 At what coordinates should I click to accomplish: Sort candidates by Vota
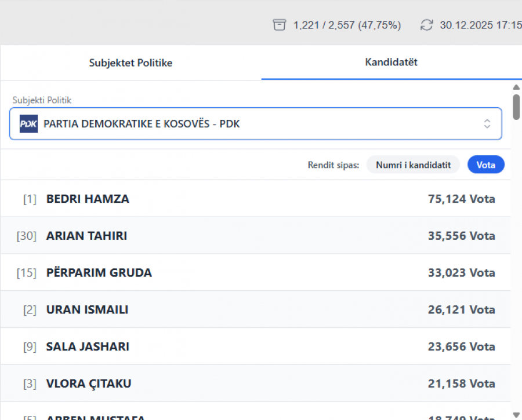click(x=485, y=165)
